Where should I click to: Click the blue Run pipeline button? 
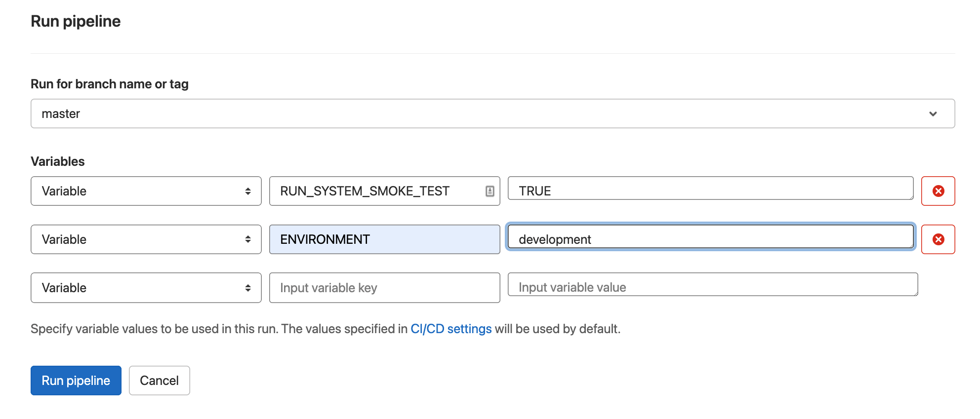click(x=76, y=381)
